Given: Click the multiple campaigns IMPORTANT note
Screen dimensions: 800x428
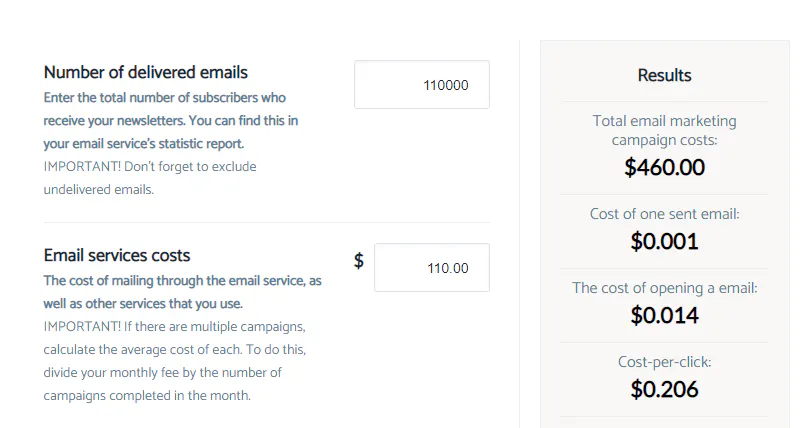Looking at the screenshot, I should (174, 361).
